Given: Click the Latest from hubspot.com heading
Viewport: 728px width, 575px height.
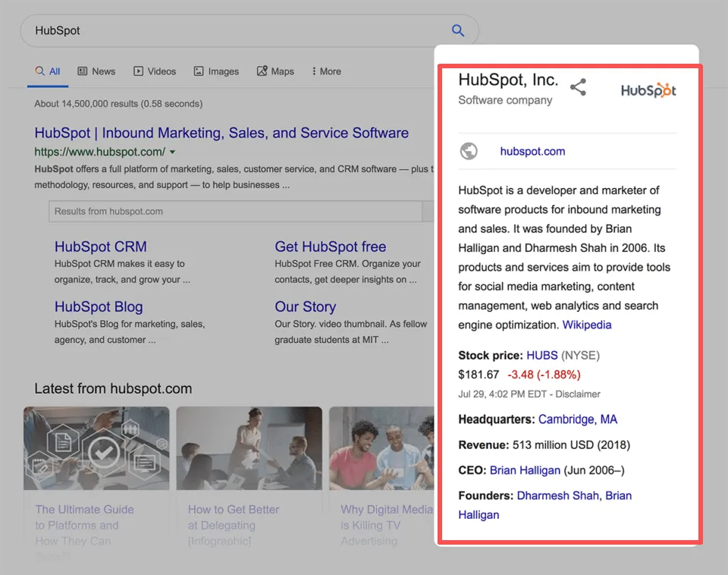Looking at the screenshot, I should 113,388.
